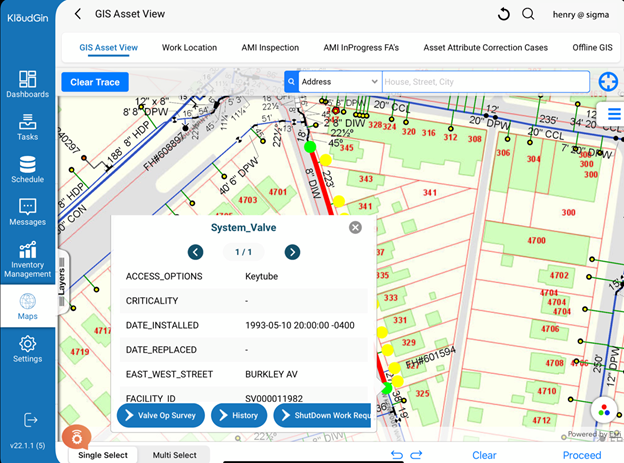Click the Clear Trace button
This screenshot has width=624, height=463.
pos(95,82)
